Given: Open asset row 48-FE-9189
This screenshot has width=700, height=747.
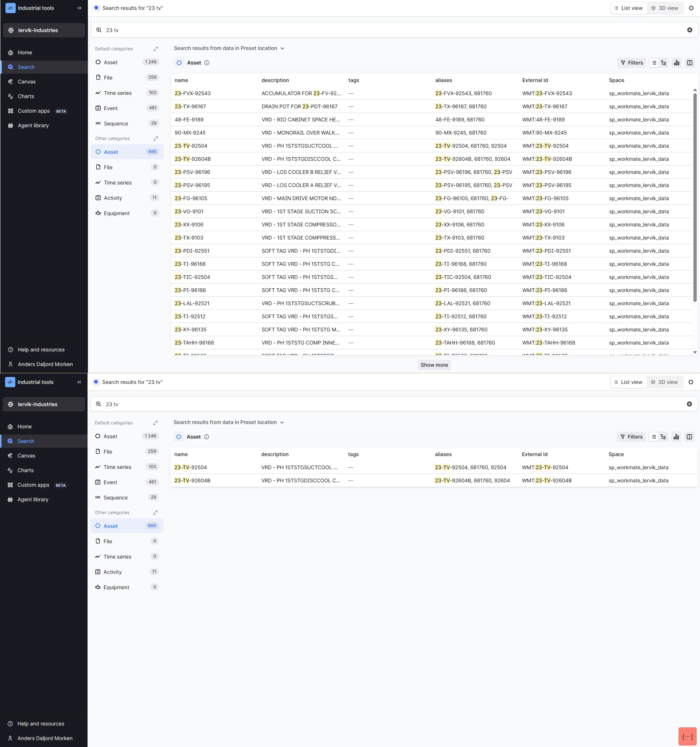Looking at the screenshot, I should (x=432, y=120).
